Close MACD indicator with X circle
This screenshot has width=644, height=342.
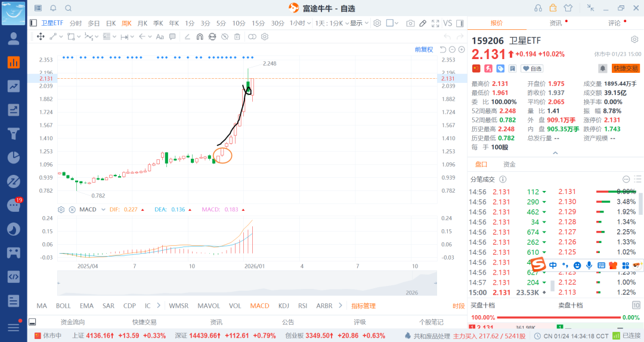[x=72, y=209]
